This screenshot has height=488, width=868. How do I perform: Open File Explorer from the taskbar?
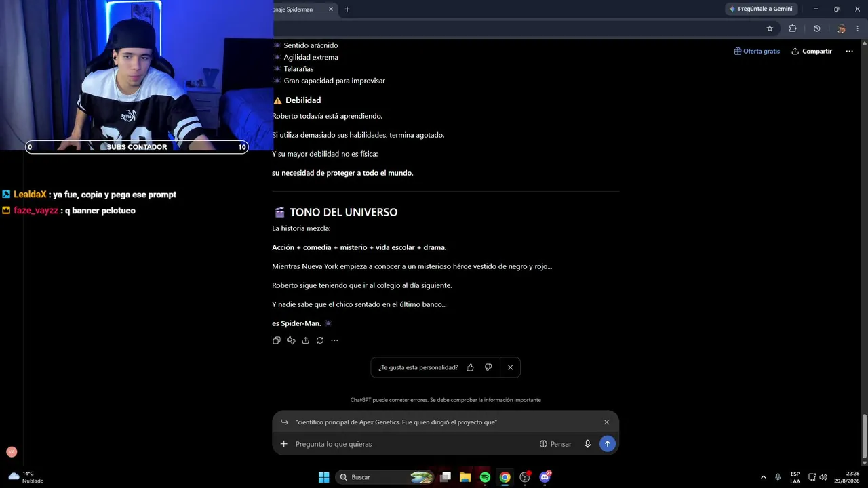[x=465, y=477]
